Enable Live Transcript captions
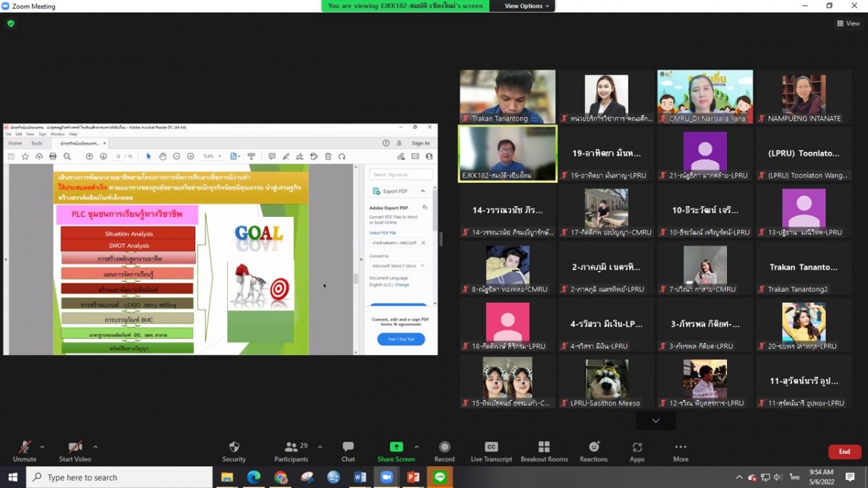 click(x=491, y=448)
